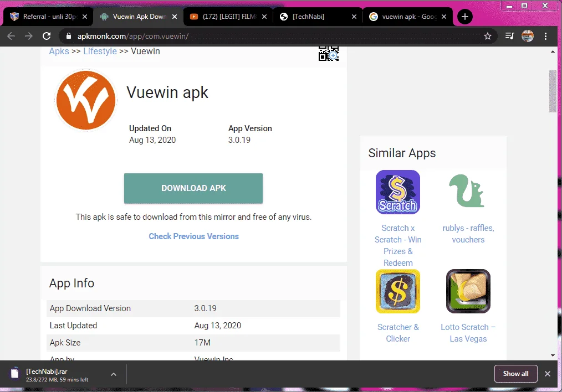Open rublys - raffles, vouchers link
The height and width of the screenshot is (392, 562).
click(468, 234)
